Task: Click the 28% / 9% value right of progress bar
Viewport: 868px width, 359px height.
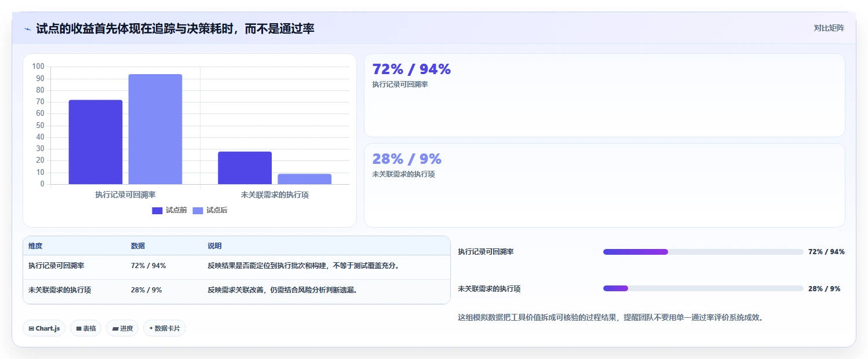Action: [824, 288]
